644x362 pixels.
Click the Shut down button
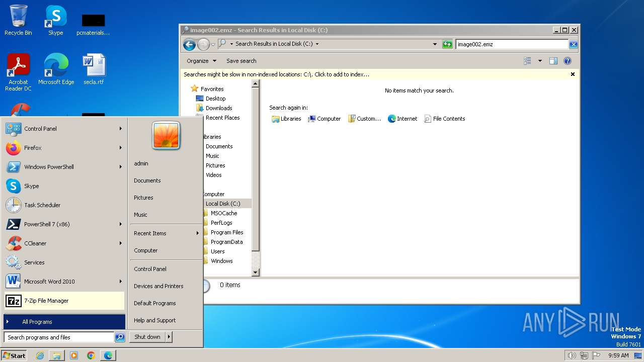click(147, 337)
